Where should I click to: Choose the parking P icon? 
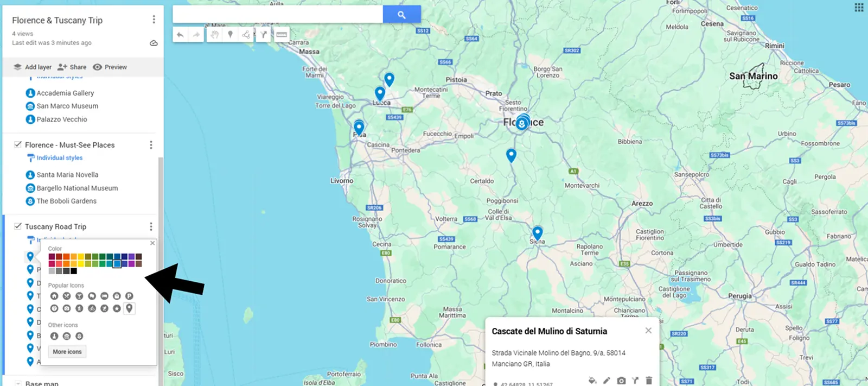pyautogui.click(x=129, y=296)
